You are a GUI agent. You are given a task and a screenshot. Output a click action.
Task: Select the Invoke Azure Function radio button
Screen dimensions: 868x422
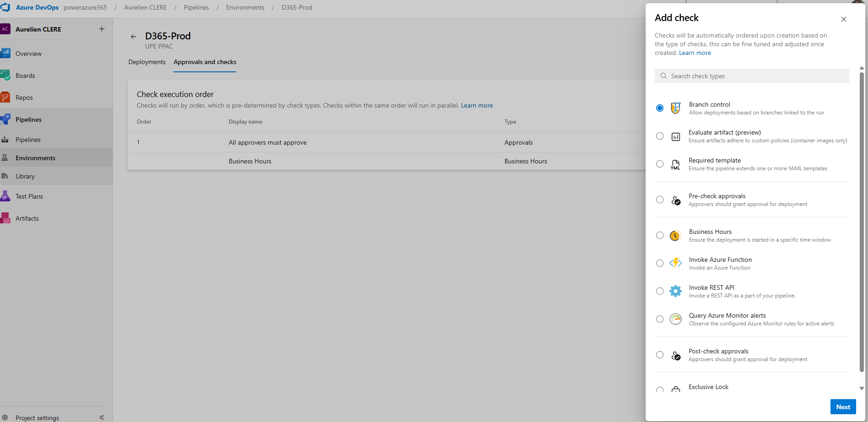[660, 263]
